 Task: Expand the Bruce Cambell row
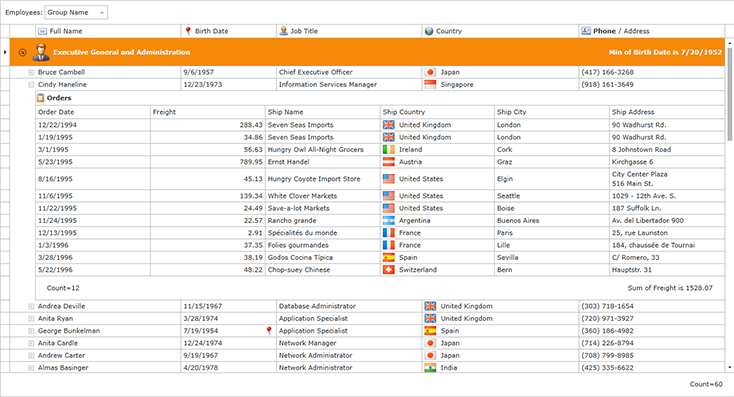click(31, 72)
